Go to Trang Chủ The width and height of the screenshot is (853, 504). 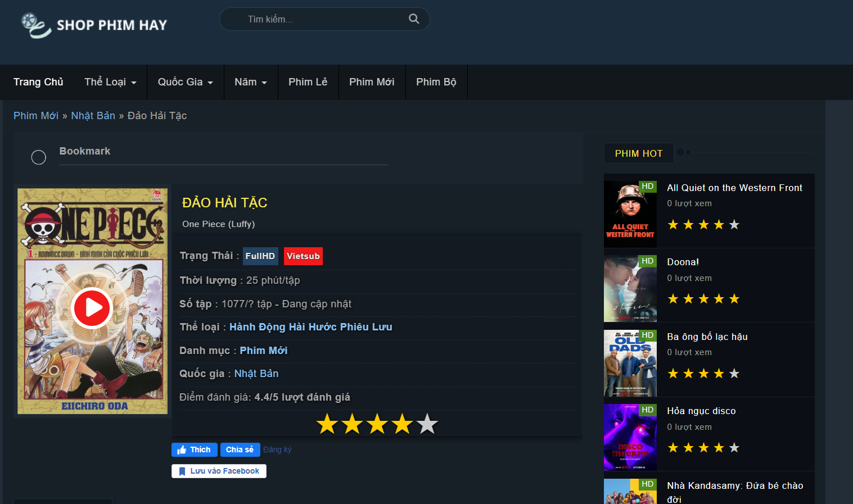38,82
